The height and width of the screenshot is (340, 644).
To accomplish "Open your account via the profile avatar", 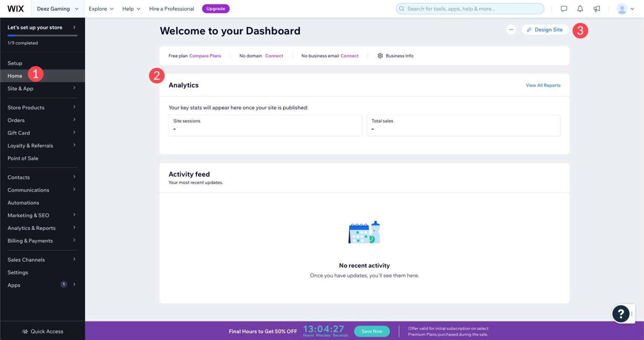I will [622, 8].
